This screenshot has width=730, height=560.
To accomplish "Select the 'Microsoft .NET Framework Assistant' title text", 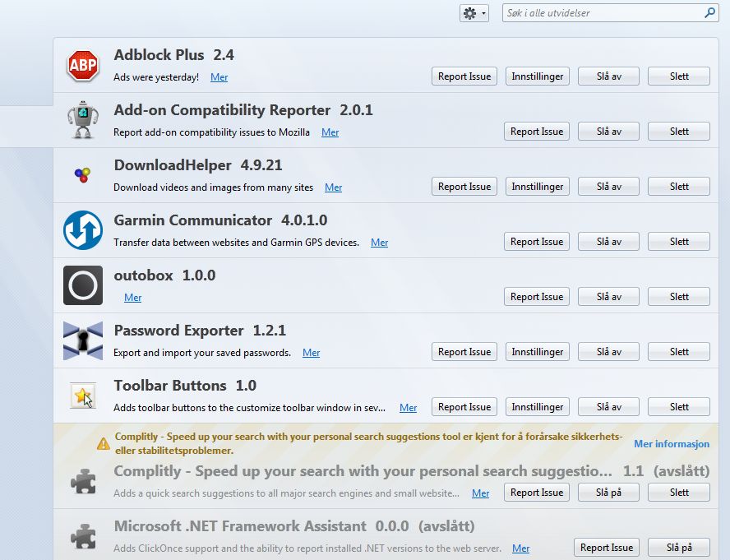I will [x=240, y=526].
